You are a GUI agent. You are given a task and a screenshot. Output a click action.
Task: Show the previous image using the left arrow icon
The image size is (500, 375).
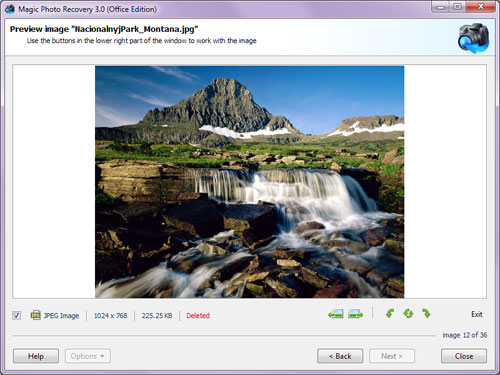pos(336,314)
